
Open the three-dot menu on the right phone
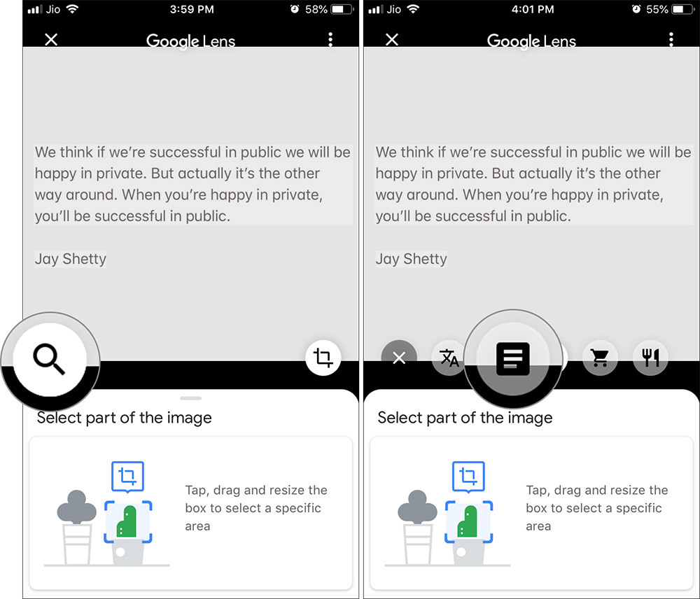tap(671, 39)
